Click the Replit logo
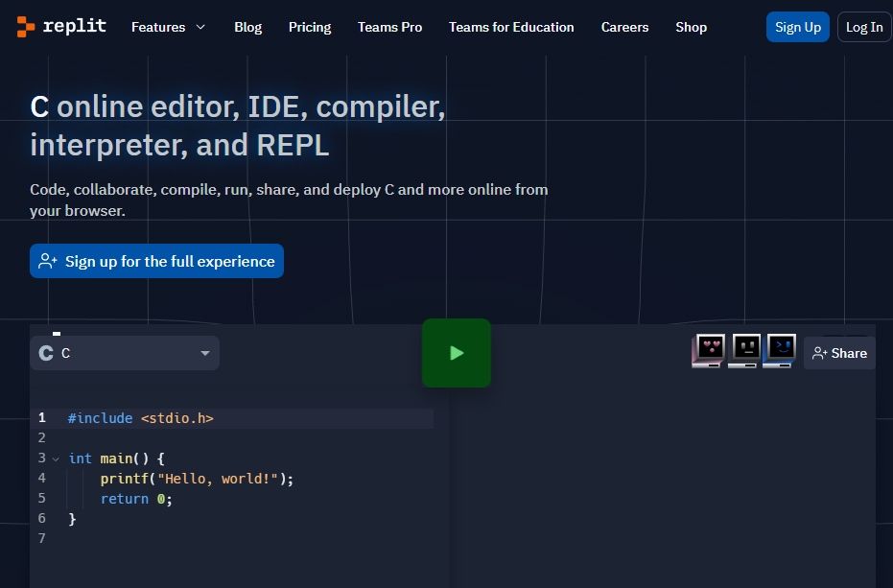Image resolution: width=893 pixels, height=588 pixels. [61, 26]
